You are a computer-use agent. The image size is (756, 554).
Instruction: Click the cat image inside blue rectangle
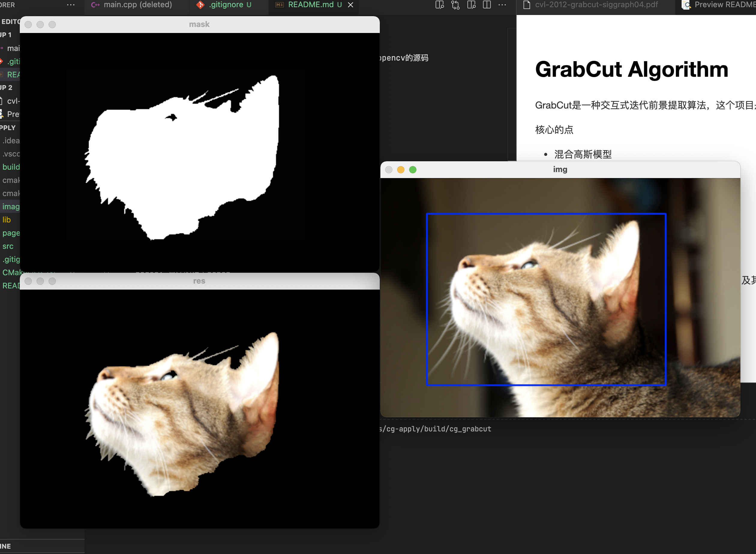(x=546, y=299)
